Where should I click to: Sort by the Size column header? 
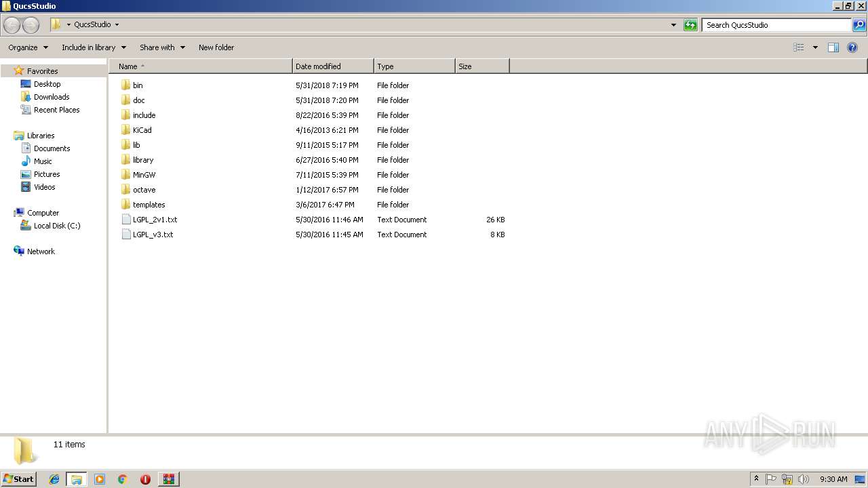click(x=482, y=66)
